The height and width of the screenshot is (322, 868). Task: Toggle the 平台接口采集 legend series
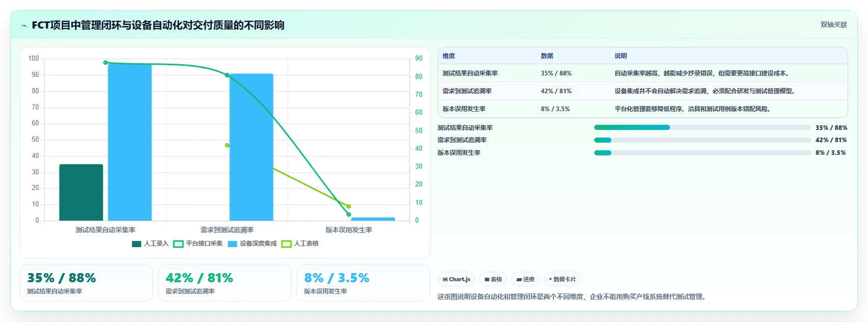click(x=198, y=244)
